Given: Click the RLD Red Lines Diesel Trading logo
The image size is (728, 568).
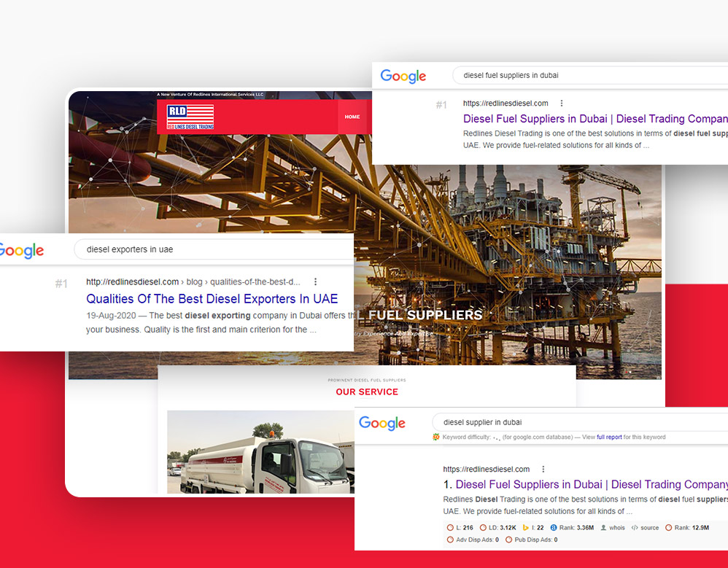Looking at the screenshot, I should coord(190,117).
